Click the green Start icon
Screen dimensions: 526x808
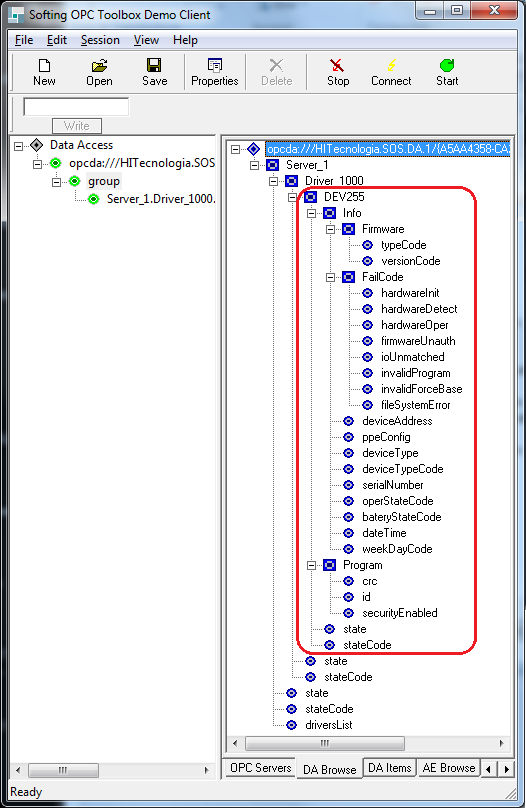tap(447, 65)
